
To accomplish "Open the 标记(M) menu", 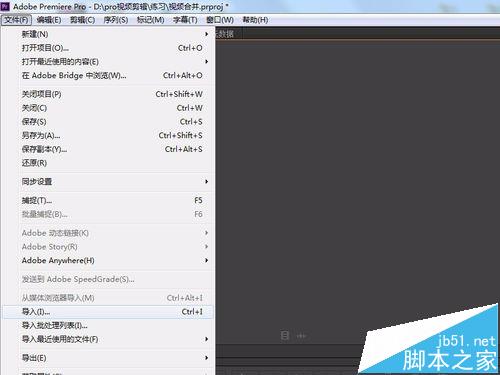I will pyautogui.click(x=150, y=20).
